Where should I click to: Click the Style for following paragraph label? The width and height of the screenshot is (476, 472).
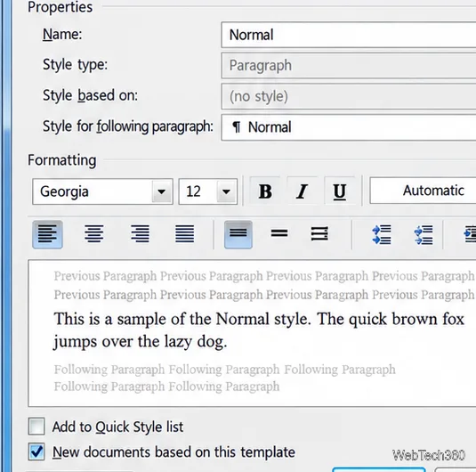[128, 126]
